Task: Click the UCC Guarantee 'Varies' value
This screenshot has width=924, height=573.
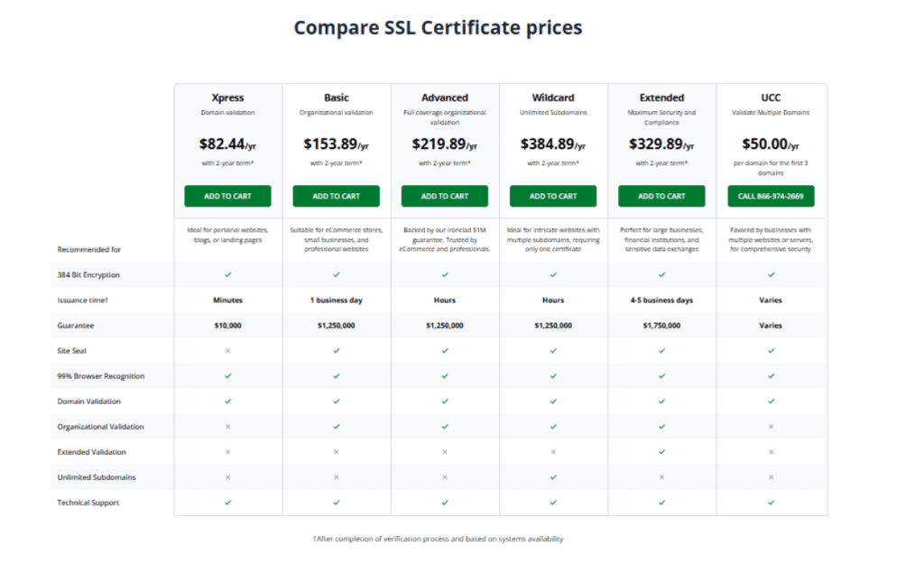Action: click(771, 326)
